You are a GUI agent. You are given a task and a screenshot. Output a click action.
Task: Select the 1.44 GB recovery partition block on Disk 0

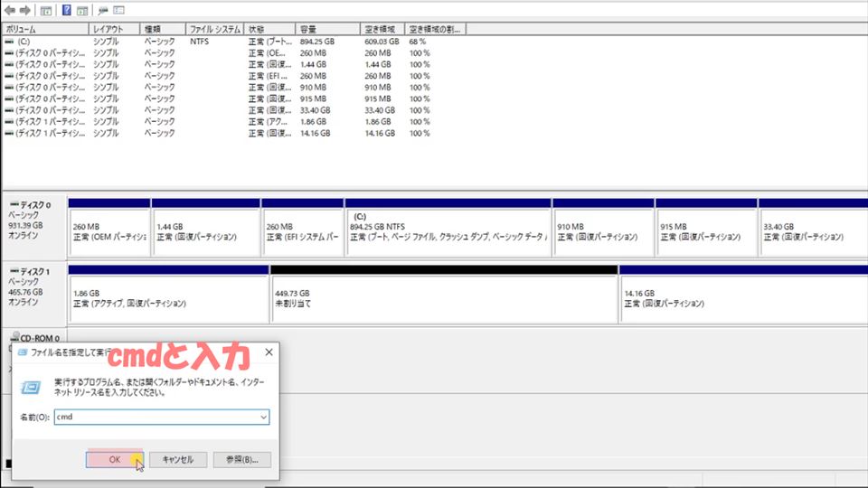pyautogui.click(x=206, y=232)
